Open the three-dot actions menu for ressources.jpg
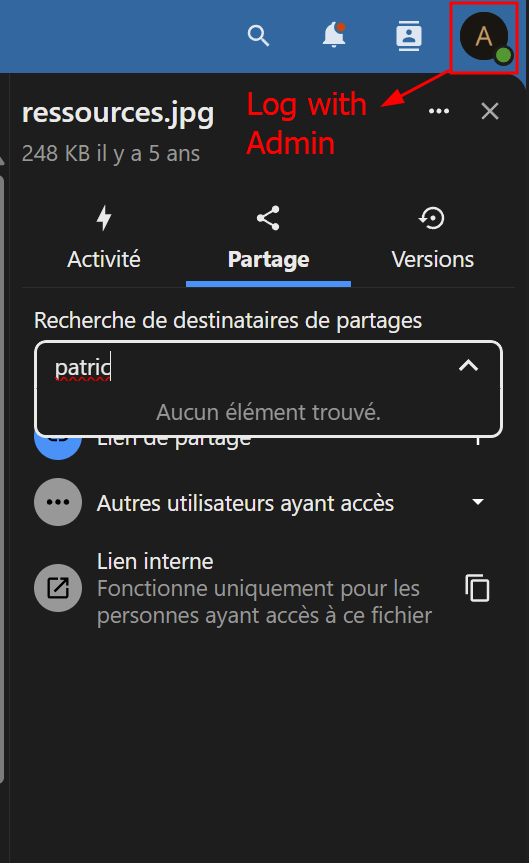Viewport: 529px width, 863px height. tap(439, 111)
